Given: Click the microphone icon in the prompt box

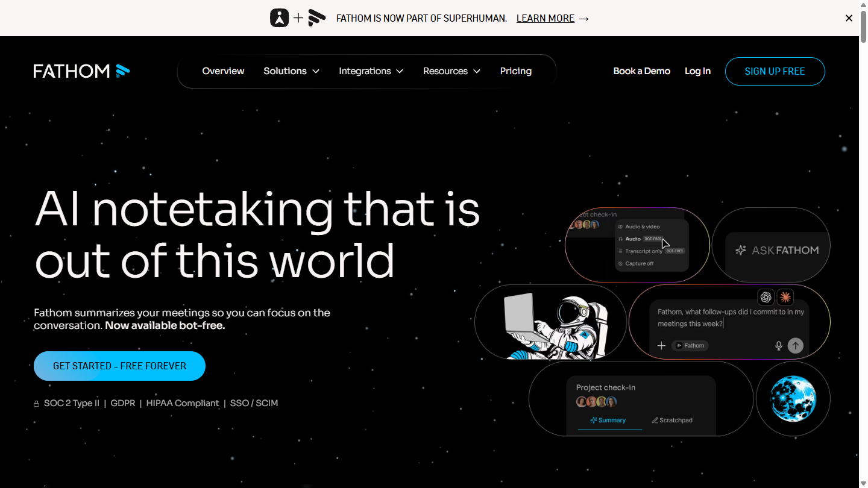Looking at the screenshot, I should (779, 345).
